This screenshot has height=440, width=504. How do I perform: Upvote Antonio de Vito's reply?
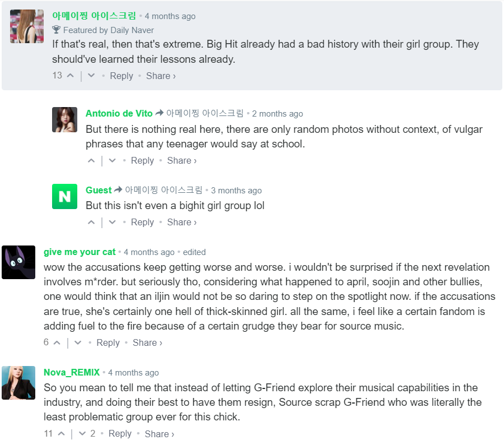(91, 160)
